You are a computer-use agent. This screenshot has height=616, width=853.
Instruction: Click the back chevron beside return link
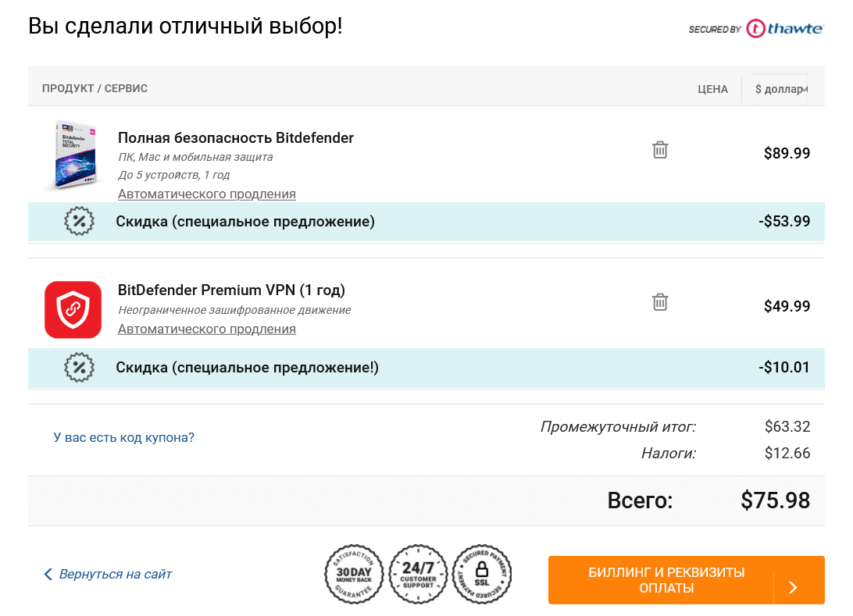pos(48,574)
